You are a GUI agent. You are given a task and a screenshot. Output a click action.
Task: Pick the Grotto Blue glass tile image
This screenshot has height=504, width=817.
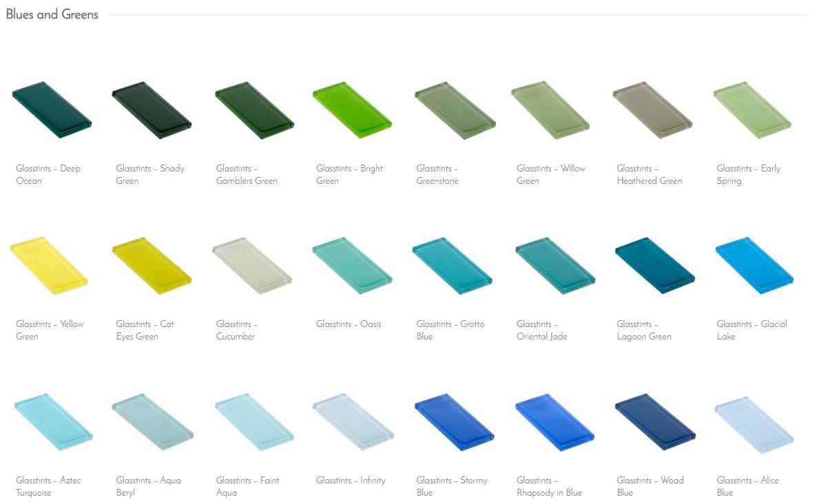[453, 266]
